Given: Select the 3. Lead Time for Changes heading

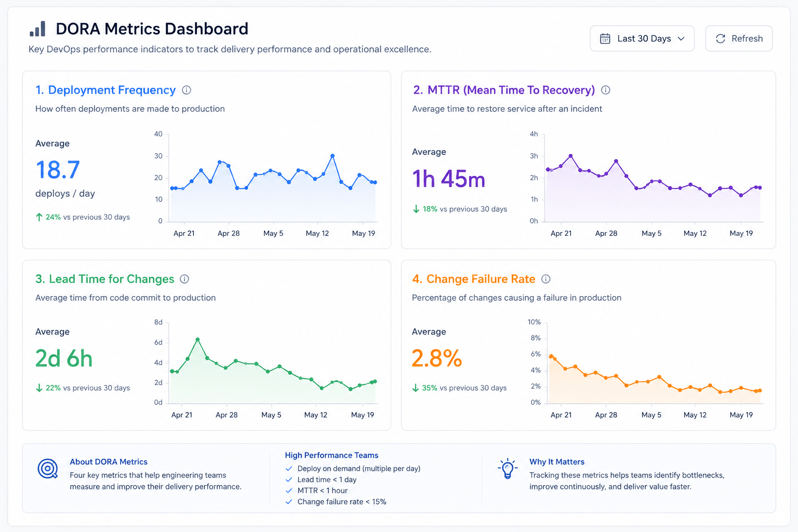Looking at the screenshot, I should (x=105, y=279).
